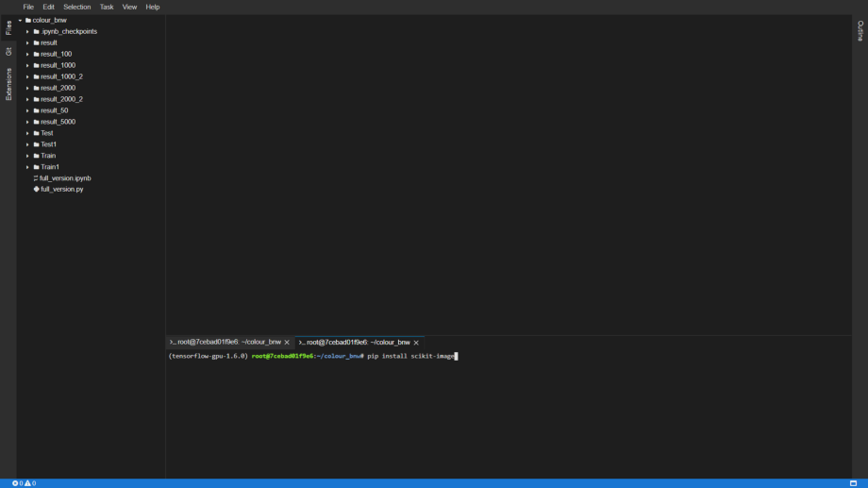Click the first terminal tab prompt icon
868x488 pixels.
pos(173,343)
